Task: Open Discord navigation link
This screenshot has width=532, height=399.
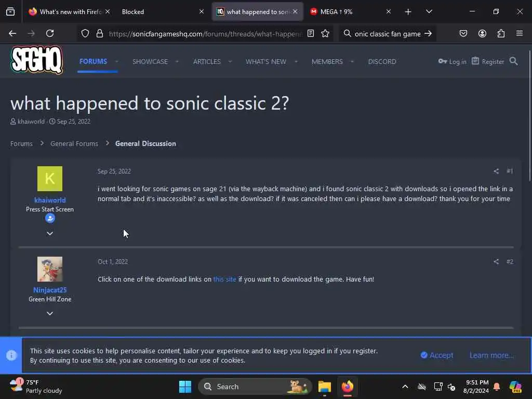Action: pos(382,62)
